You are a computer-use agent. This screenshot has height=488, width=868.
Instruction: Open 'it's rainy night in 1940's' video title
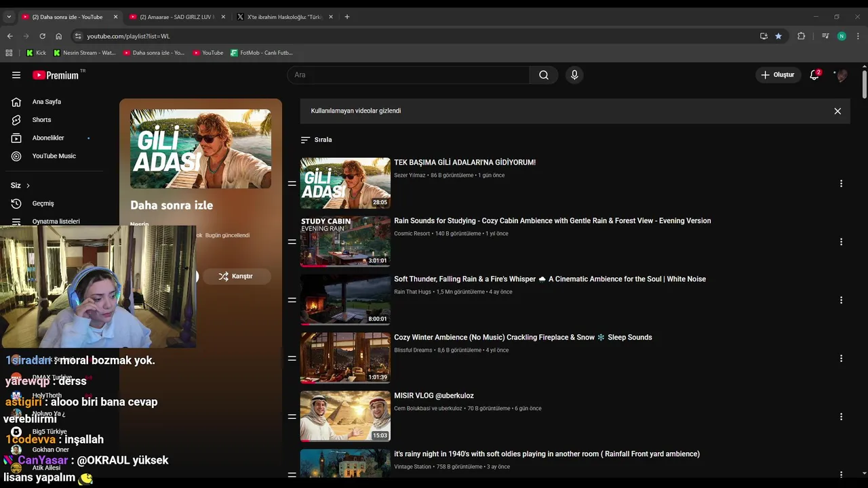pyautogui.click(x=547, y=454)
